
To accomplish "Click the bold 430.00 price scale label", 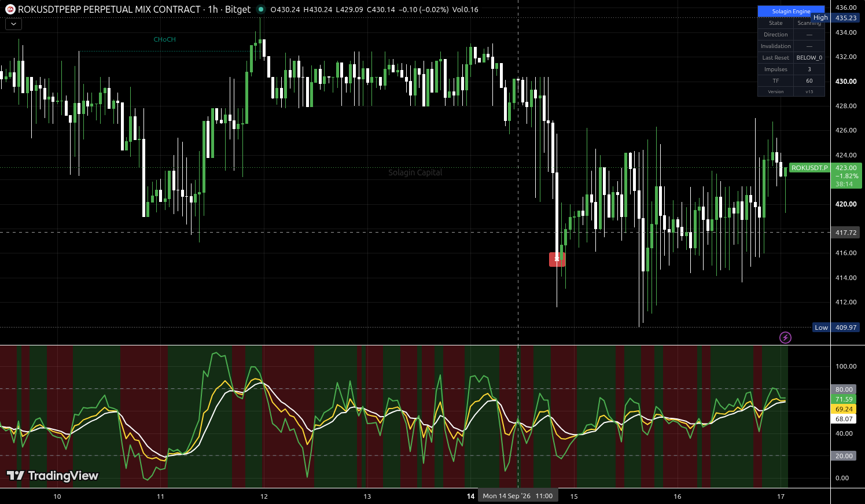I will coord(845,82).
